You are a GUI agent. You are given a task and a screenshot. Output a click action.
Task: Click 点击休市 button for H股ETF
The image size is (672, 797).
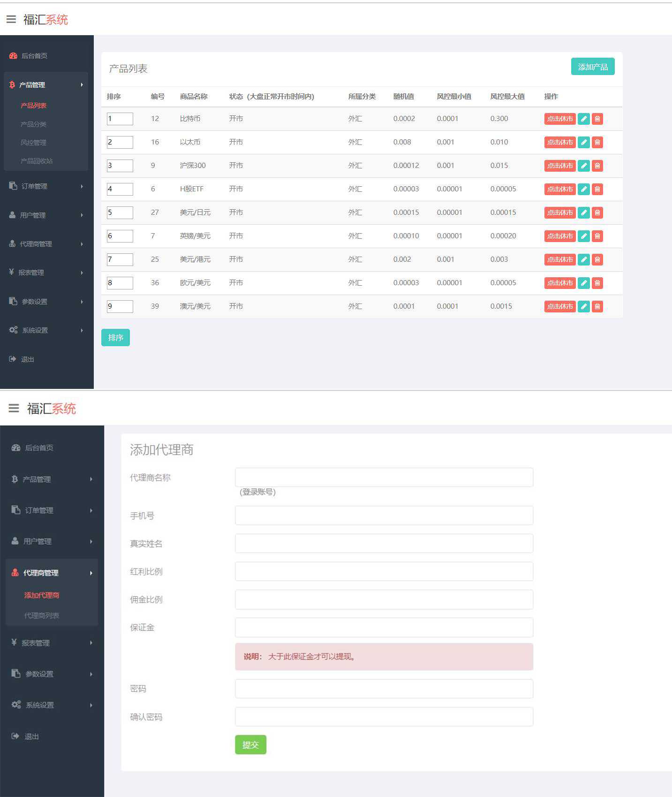pyautogui.click(x=560, y=189)
